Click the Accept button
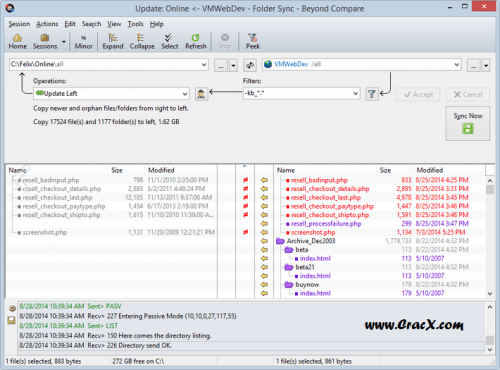Viewport: 500px width, 370px height. tap(418, 95)
